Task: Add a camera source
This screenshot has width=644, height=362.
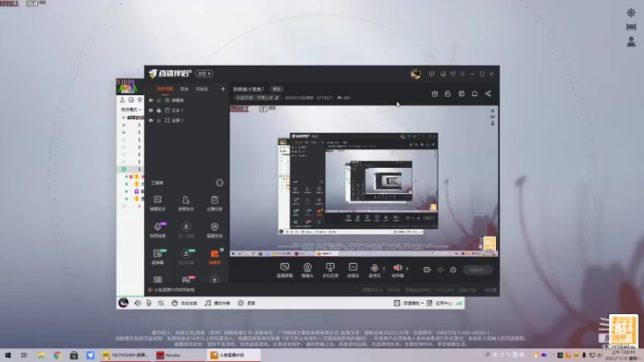Action: coord(308,270)
